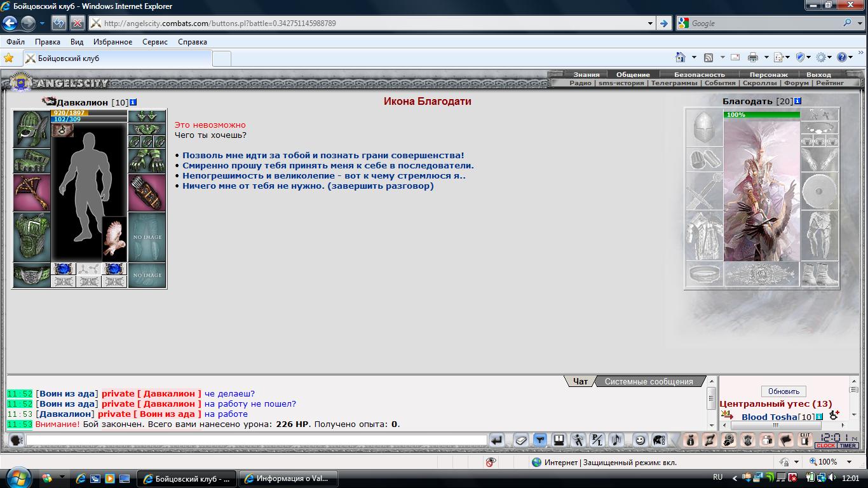Click the browser Stop button
Viewport: 868px width, 488px height.
click(78, 24)
